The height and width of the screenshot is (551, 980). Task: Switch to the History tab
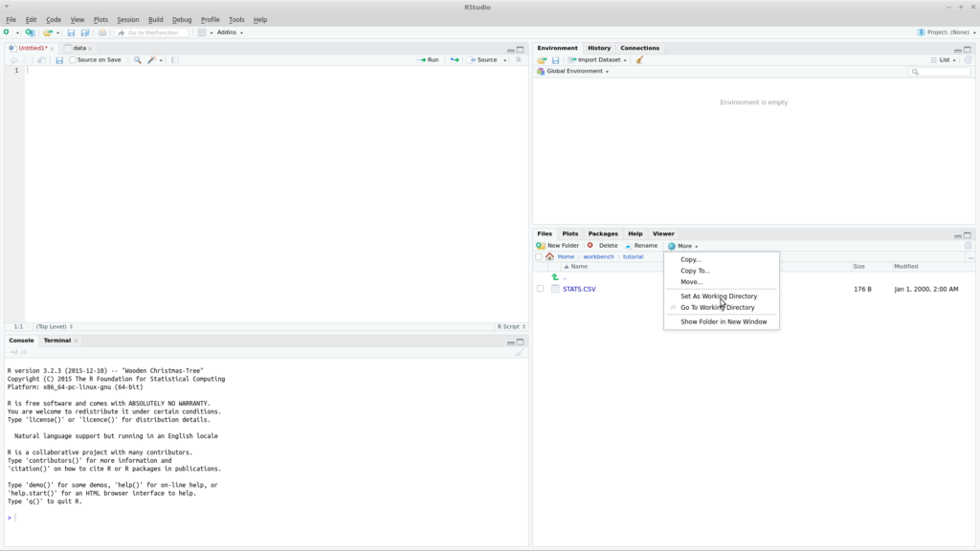[x=599, y=47]
